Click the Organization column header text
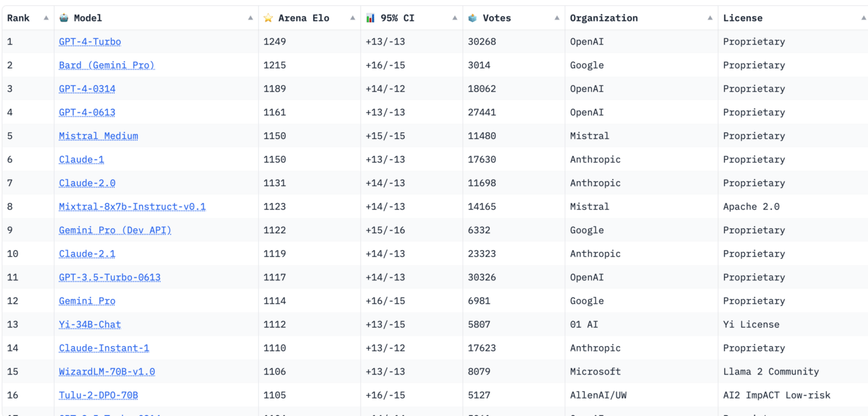Viewport: 868px width, 416px height. coord(603,18)
